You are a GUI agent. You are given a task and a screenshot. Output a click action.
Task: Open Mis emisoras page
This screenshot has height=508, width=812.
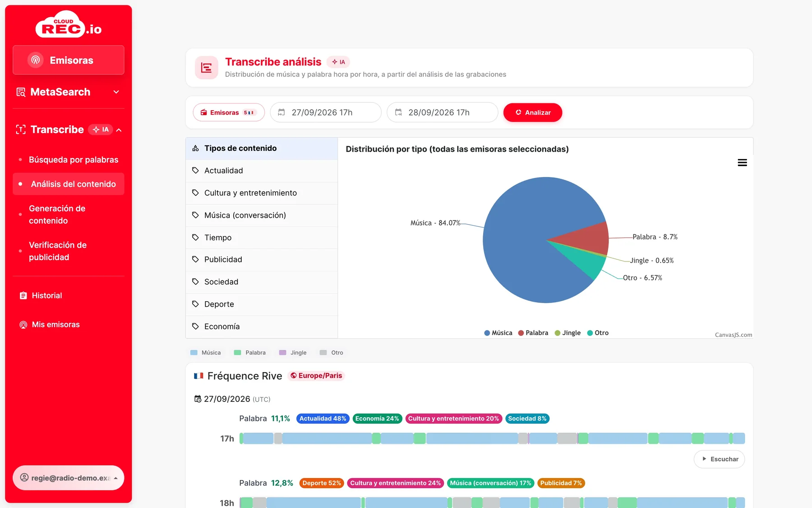pos(56,325)
